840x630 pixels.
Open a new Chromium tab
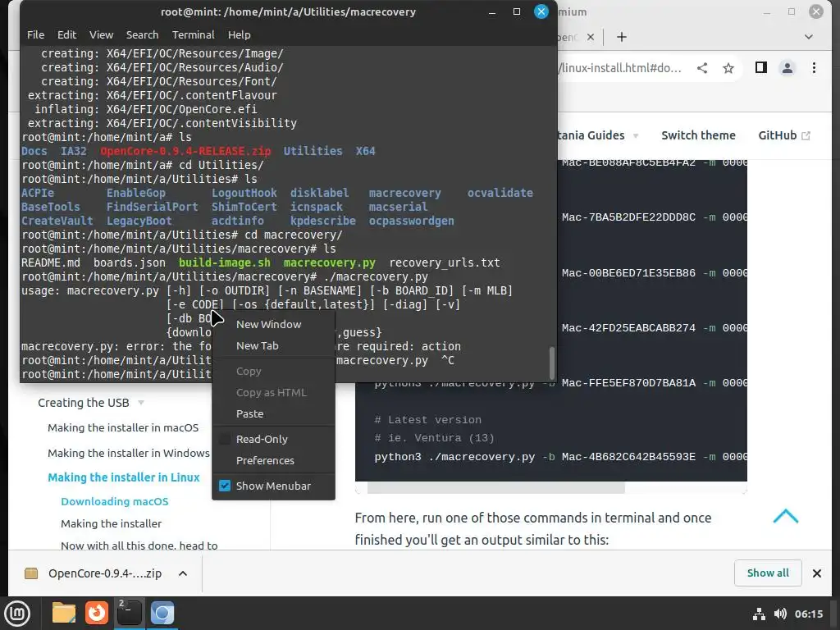click(622, 37)
